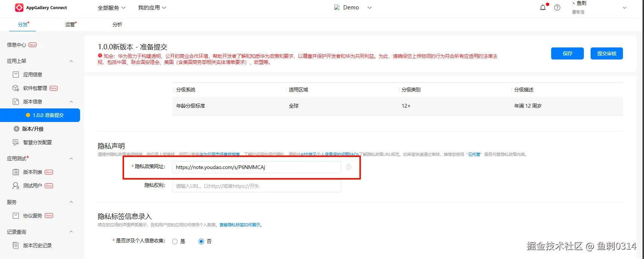Click the 版本列表 list icon
Screen dimensions: 644x259
pos(16,172)
